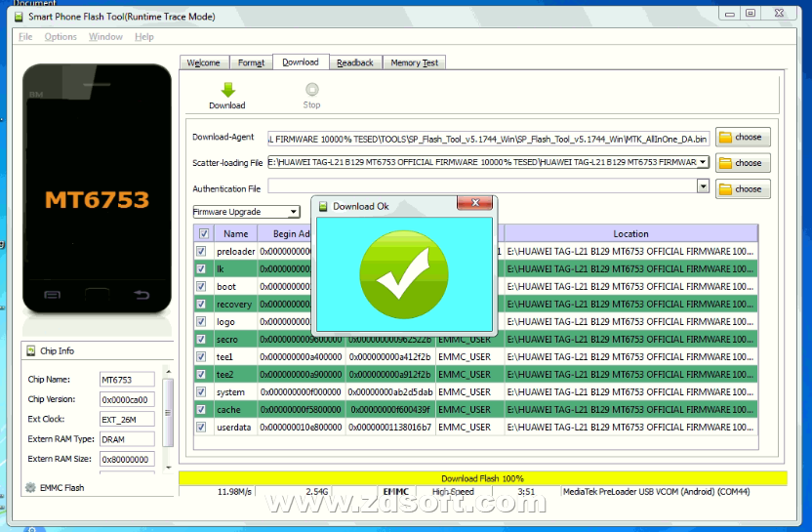Click the 11.98M/s speed status entry

click(x=234, y=492)
